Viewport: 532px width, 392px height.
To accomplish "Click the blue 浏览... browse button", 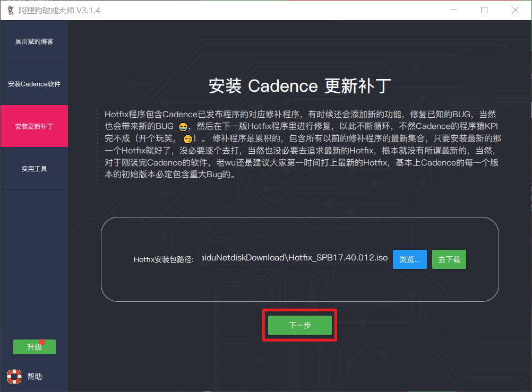I will [409, 260].
